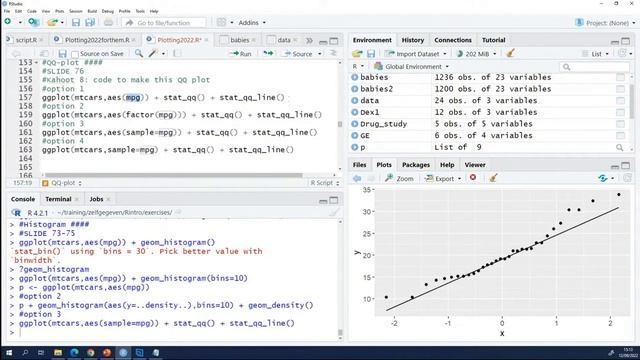Open Find/Replace magnifier in the editor
Image resolution: width=640 pixels, height=360 pixels.
pyautogui.click(x=139, y=53)
